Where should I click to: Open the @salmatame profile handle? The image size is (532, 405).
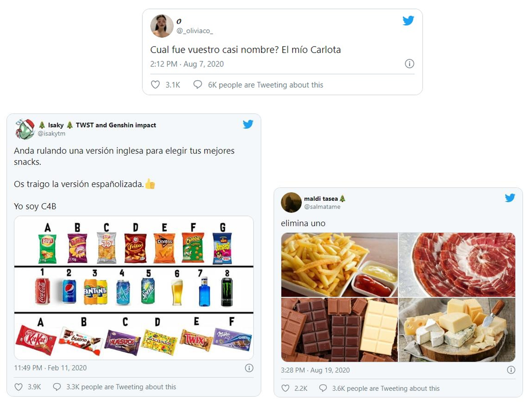[x=322, y=207]
